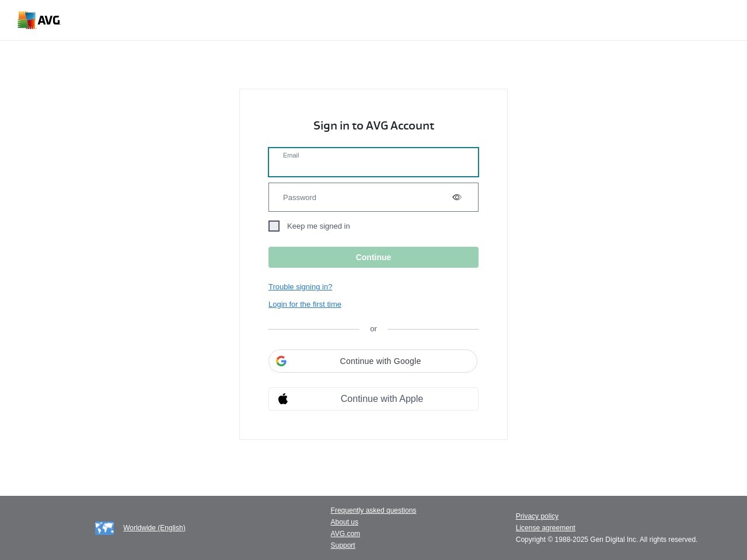Viewport: 747px width, 560px height.
Task: Open the Privacy policy link
Action: point(537,516)
